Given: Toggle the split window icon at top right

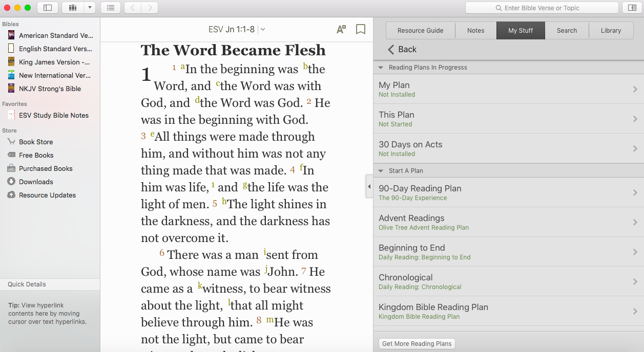Looking at the screenshot, I should pos(632,8).
